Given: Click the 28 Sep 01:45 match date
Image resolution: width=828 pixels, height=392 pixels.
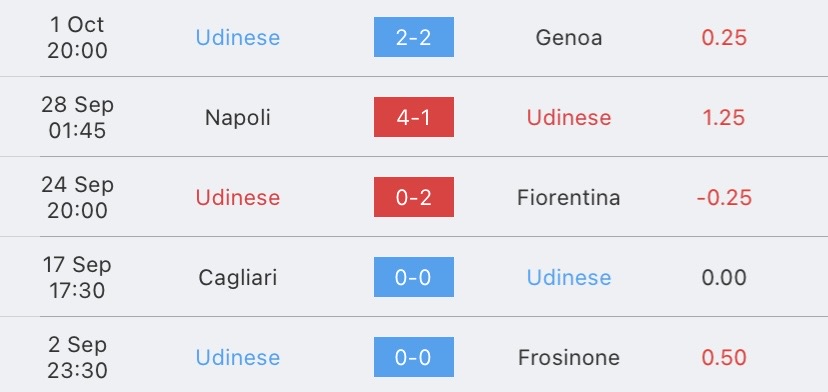Looking at the screenshot, I should coord(77,117).
